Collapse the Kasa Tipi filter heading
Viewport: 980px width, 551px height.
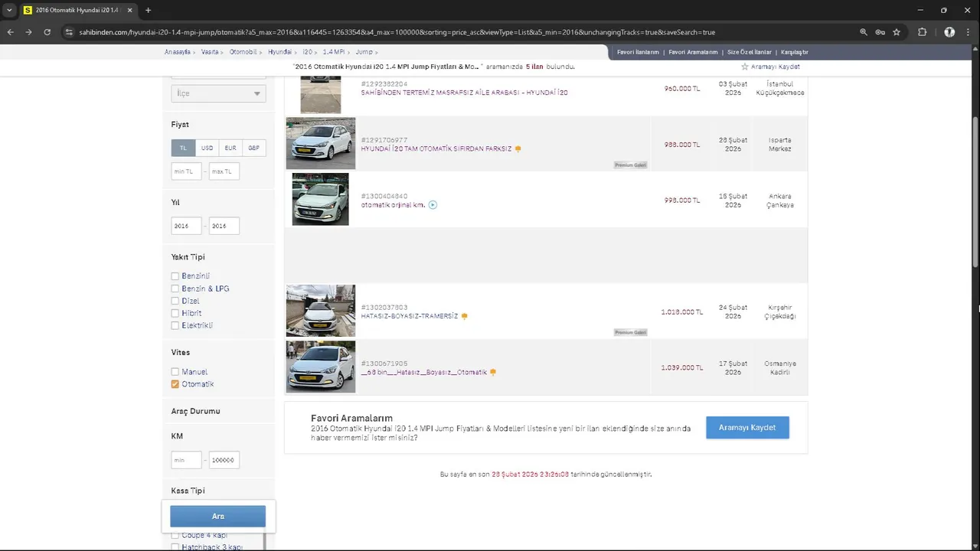pos(188,491)
